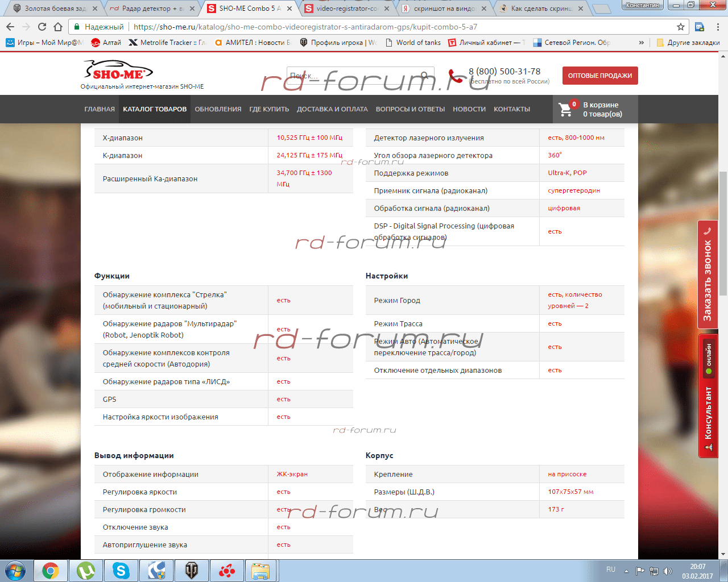Viewport: 728px width, 582px height.
Task: Open the 'Каталог товаров' menu item
Action: click(155, 109)
